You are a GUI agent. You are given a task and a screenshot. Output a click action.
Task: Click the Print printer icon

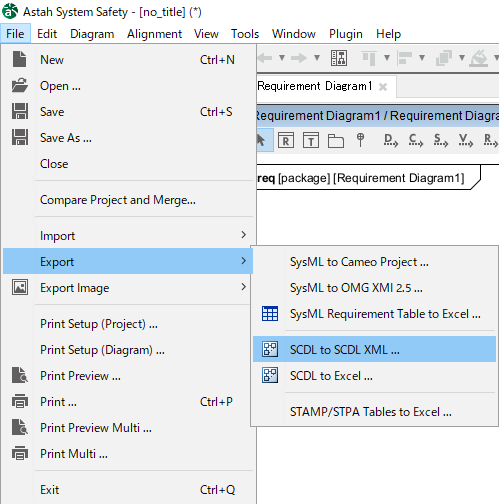(20, 401)
